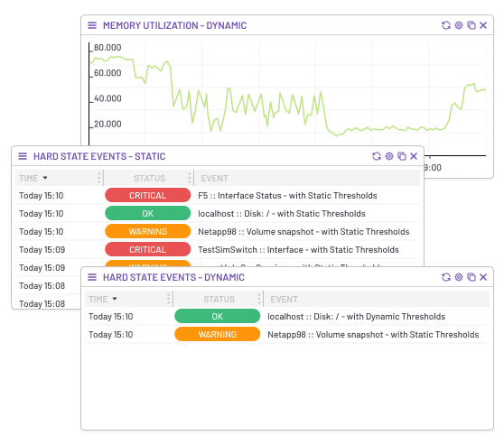Open settings of Hard State Events - Dynamic
This screenshot has width=504, height=445.
[459, 277]
